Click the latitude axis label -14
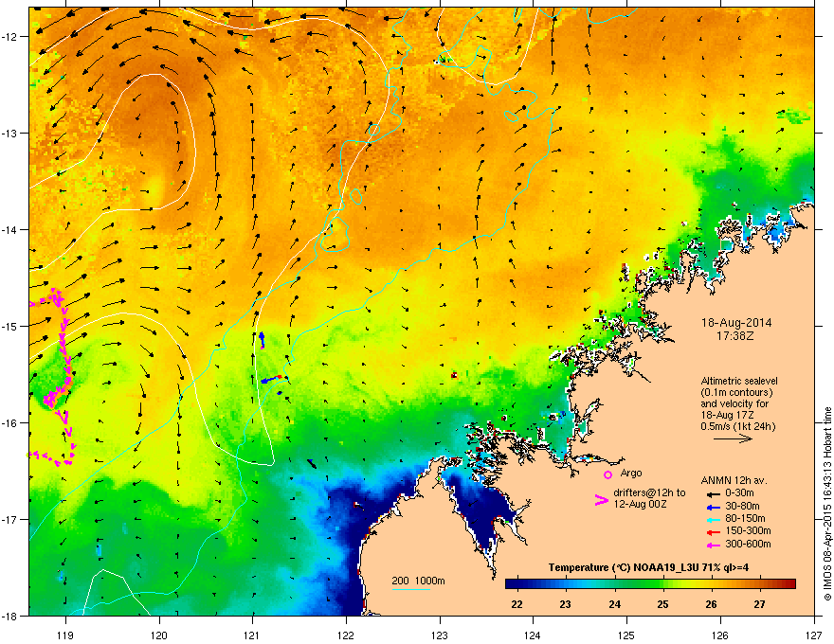The width and height of the screenshot is (834, 644). [9, 229]
